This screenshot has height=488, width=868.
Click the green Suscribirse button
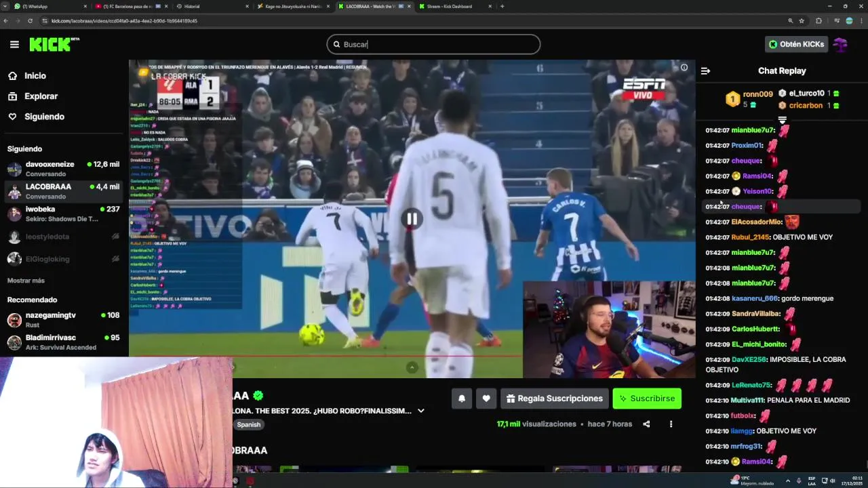pyautogui.click(x=646, y=399)
